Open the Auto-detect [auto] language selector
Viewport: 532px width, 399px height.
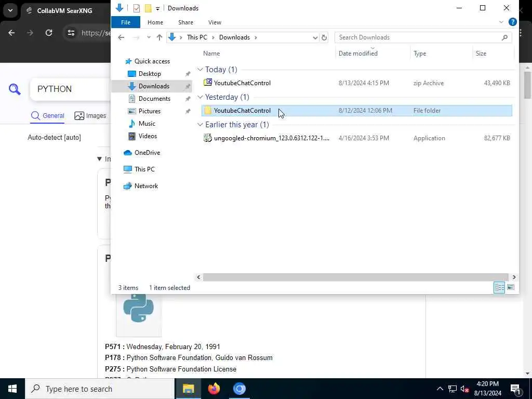tap(54, 137)
